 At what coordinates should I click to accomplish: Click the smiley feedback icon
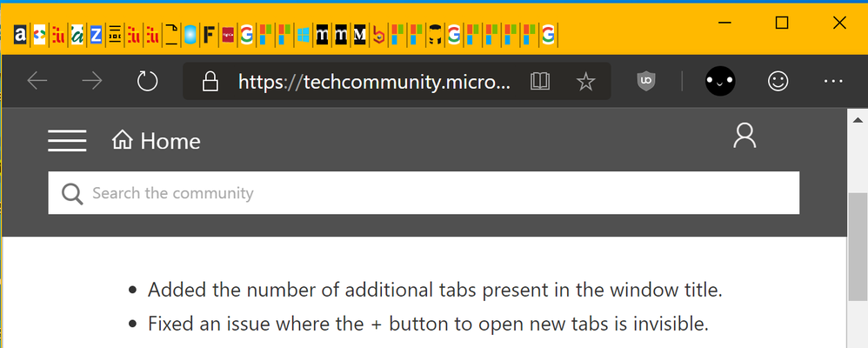pos(778,82)
